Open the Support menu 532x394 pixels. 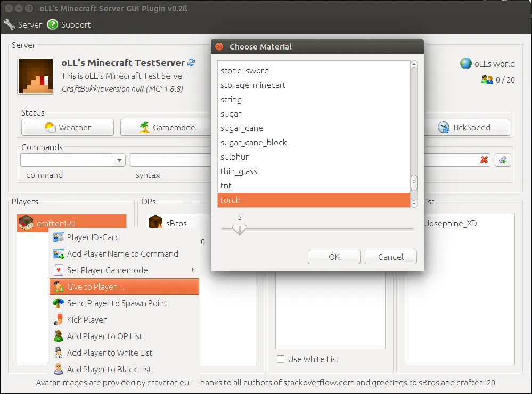coord(69,24)
